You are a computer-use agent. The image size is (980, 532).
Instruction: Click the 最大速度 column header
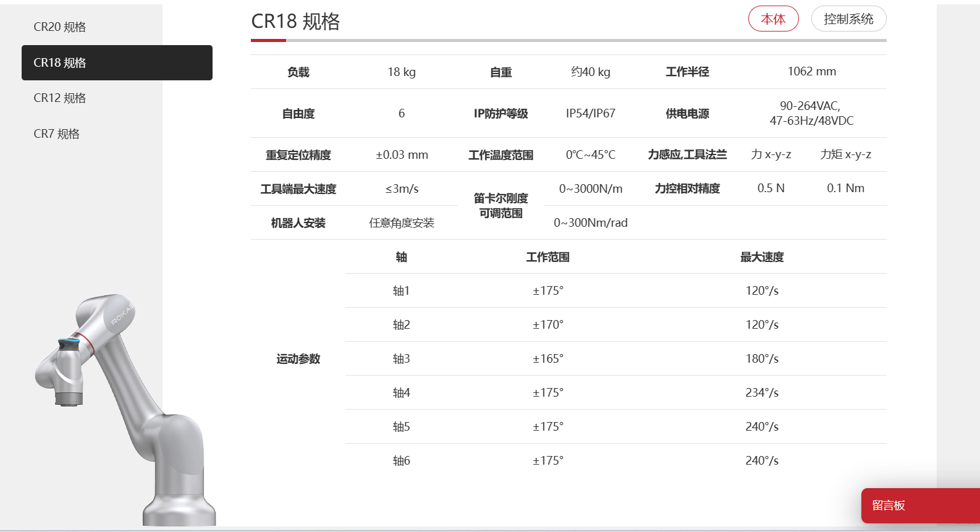762,257
